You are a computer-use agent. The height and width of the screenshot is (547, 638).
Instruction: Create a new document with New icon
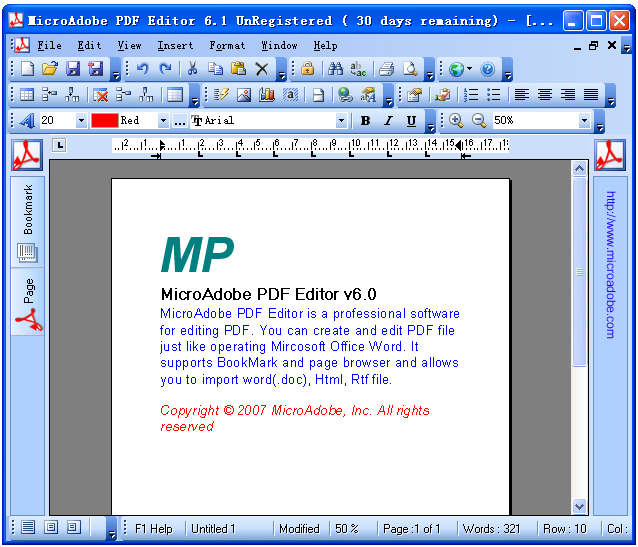click(27, 69)
